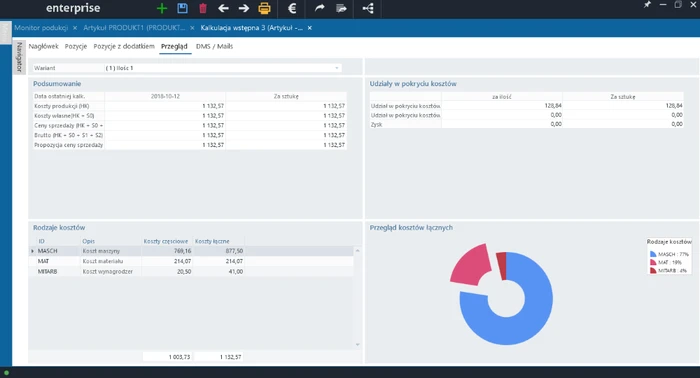
Task: Delete record with red trash icon
Action: (203, 8)
